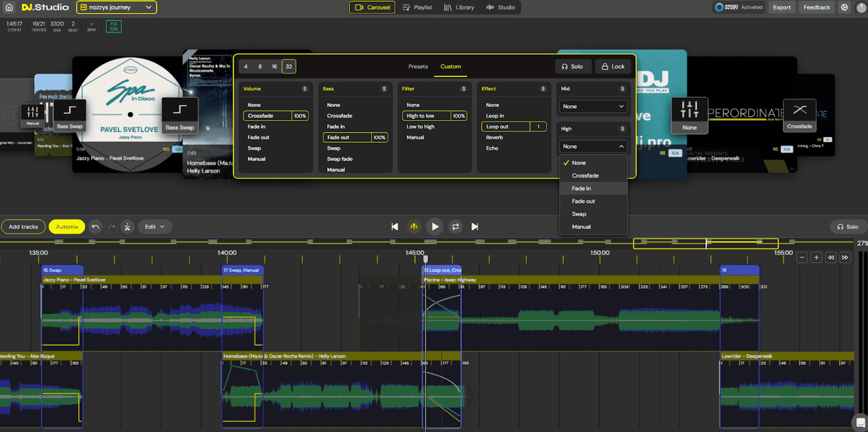Screen dimensions: 868x432
Task: Choose Fade in from High menu
Action: tap(581, 189)
